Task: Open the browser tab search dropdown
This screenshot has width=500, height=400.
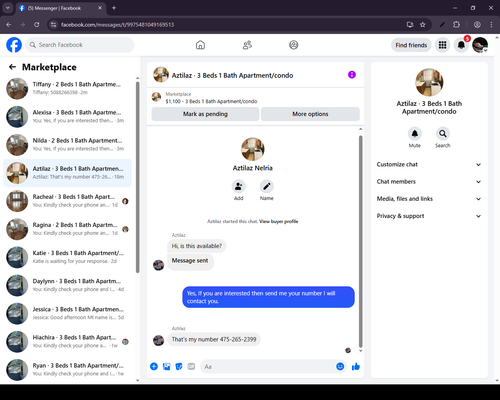Action: coord(7,8)
